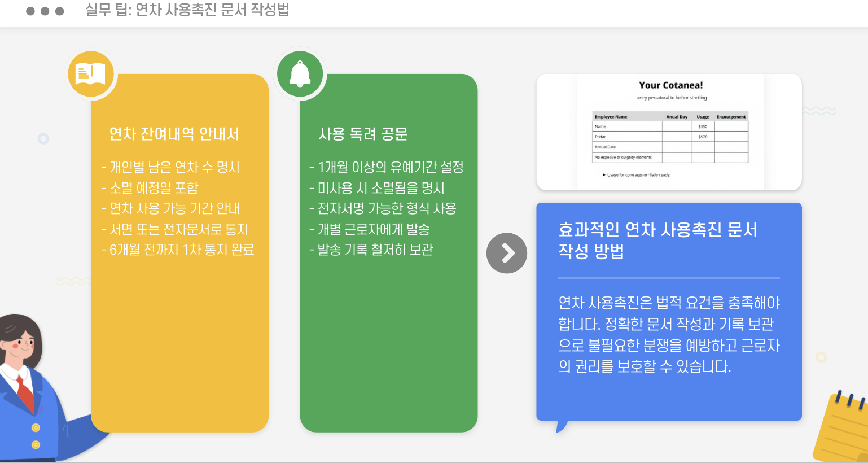Click the divider line under the blue panel heading
868x463 pixels.
pyautogui.click(x=669, y=277)
